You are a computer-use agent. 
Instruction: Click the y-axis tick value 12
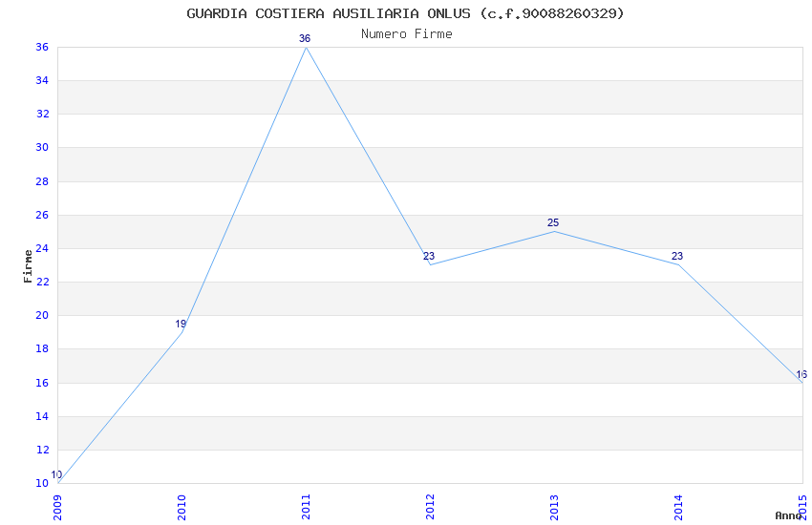(42, 450)
